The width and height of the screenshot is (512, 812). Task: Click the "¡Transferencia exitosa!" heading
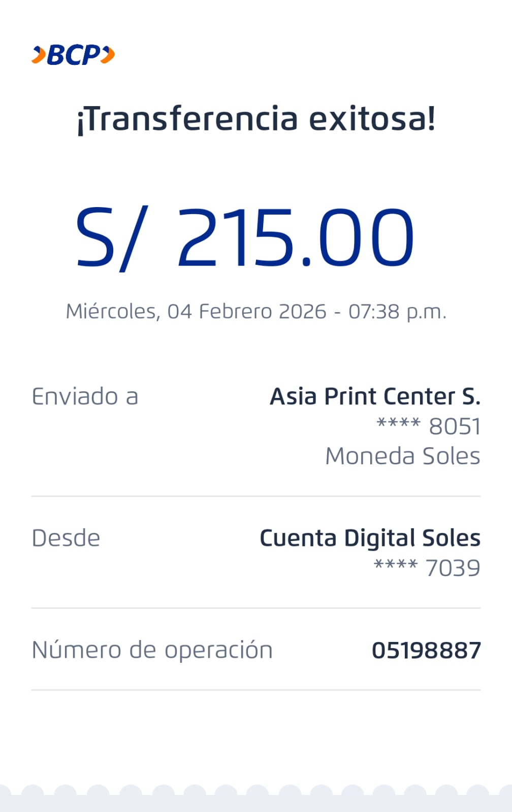pos(256,119)
